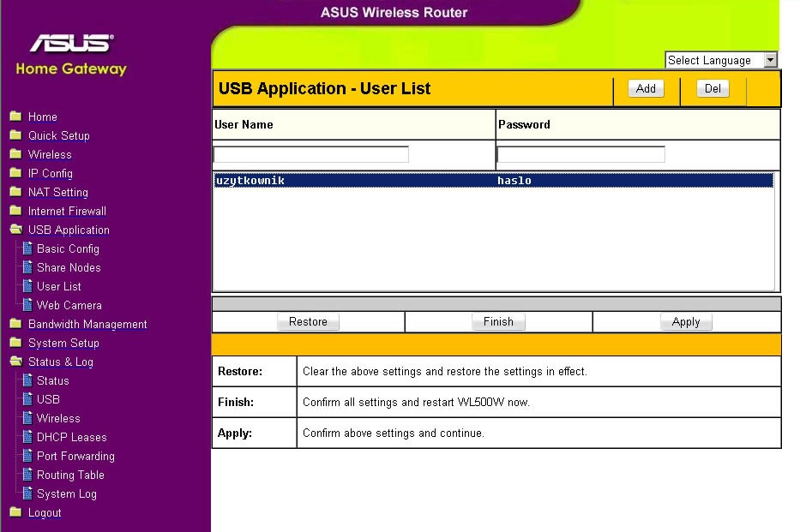
Task: Click the Restore button
Action: 308,321
